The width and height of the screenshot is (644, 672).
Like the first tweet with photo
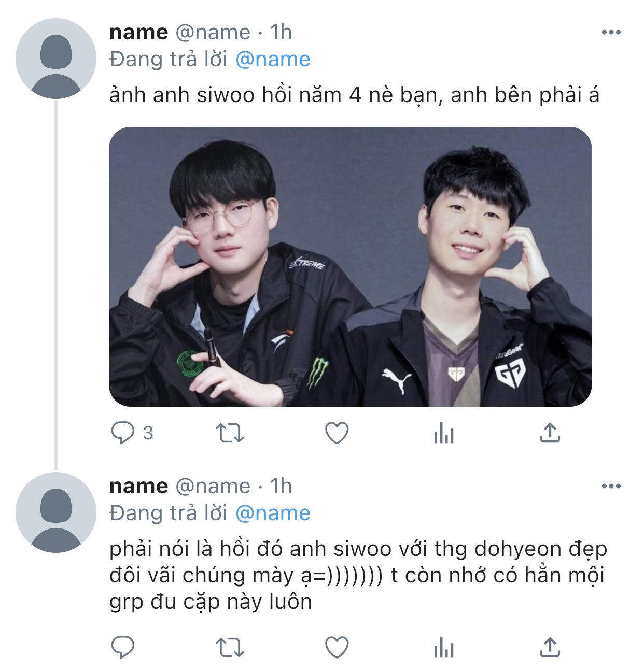tap(337, 433)
